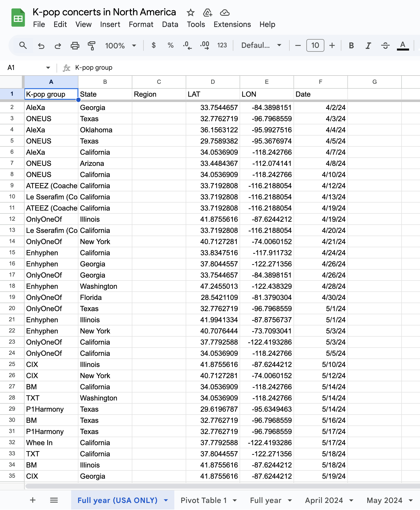Open the zoom 100% dropdown
This screenshot has width=420, height=510.
click(x=121, y=45)
